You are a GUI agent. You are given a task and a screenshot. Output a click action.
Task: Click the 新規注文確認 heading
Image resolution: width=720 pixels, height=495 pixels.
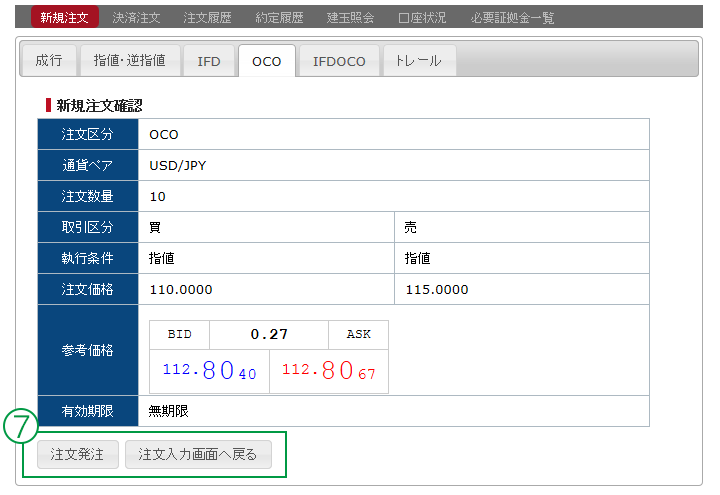point(99,106)
